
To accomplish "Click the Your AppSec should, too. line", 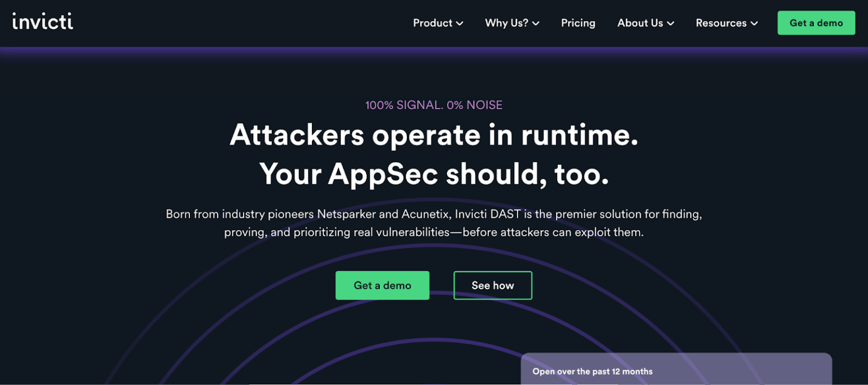I will coord(434,174).
